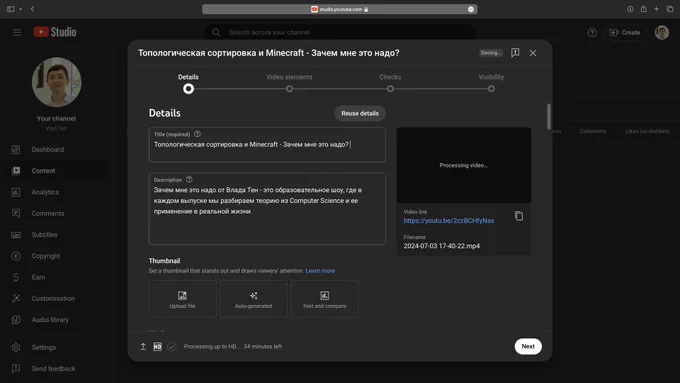The height and width of the screenshot is (383, 680).
Task: Click the Description help question icon
Action: 189,180
